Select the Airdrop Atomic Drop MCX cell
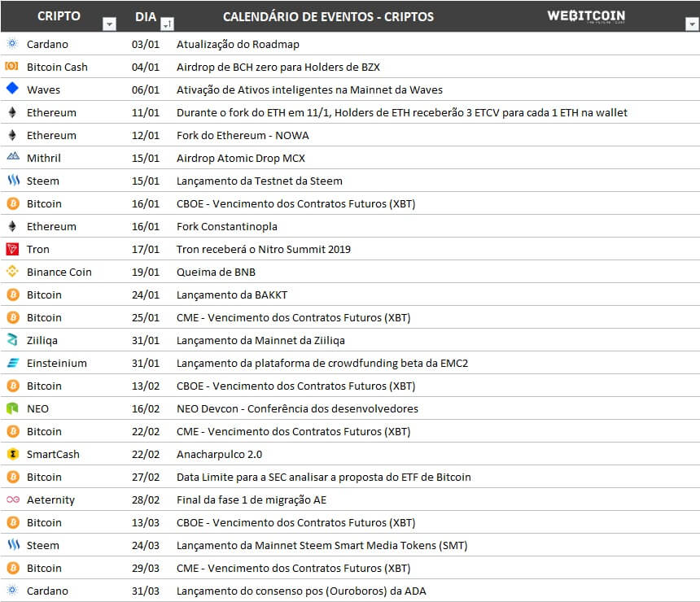The height and width of the screenshot is (602, 700). 241,158
